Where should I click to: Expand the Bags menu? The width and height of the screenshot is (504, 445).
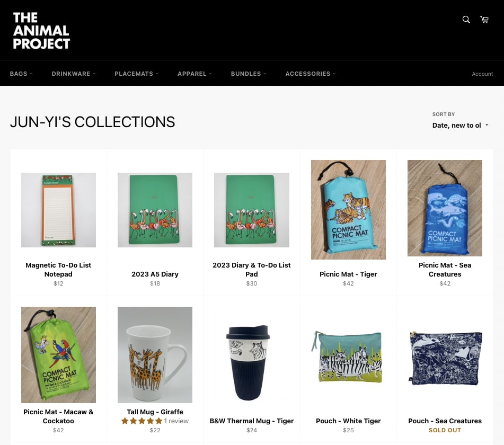(x=21, y=74)
